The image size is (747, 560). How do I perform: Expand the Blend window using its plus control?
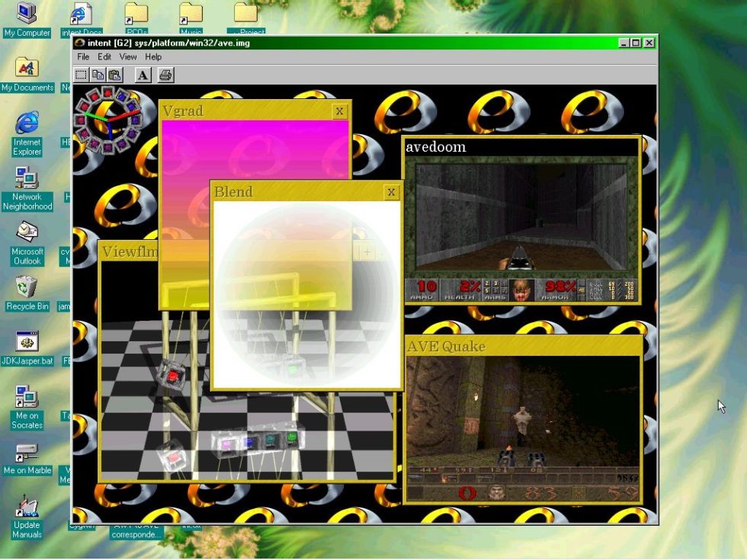click(367, 251)
